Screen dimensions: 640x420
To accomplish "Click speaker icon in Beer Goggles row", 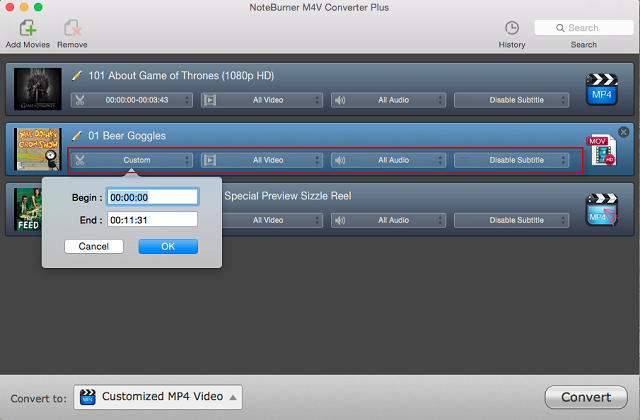I will (x=340, y=160).
